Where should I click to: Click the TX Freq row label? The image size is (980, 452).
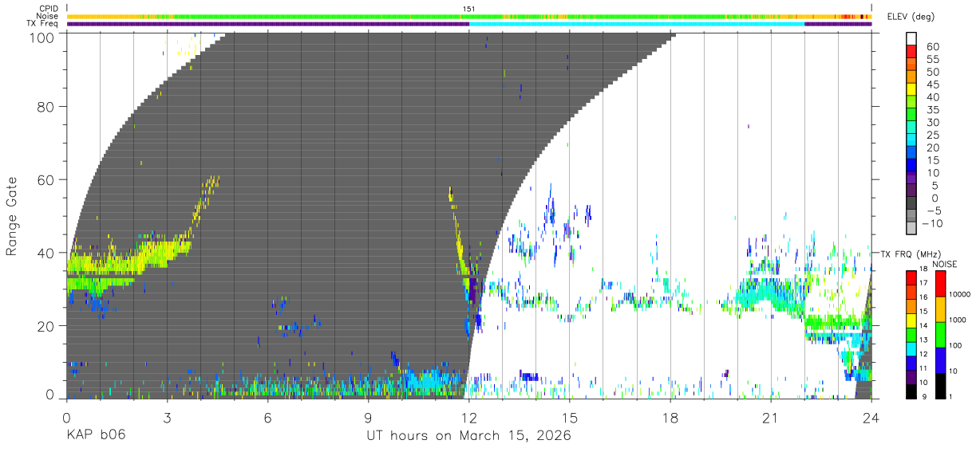[42, 24]
